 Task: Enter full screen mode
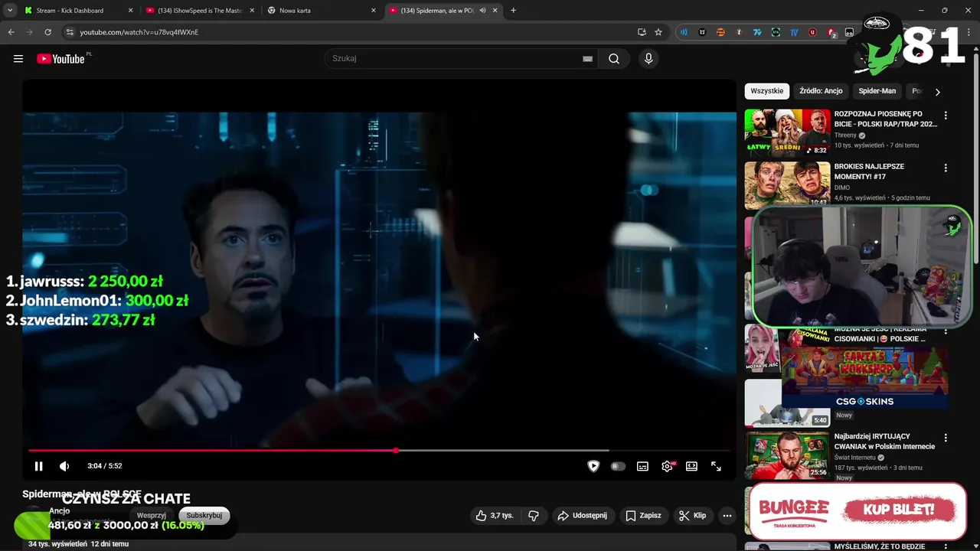point(716,466)
